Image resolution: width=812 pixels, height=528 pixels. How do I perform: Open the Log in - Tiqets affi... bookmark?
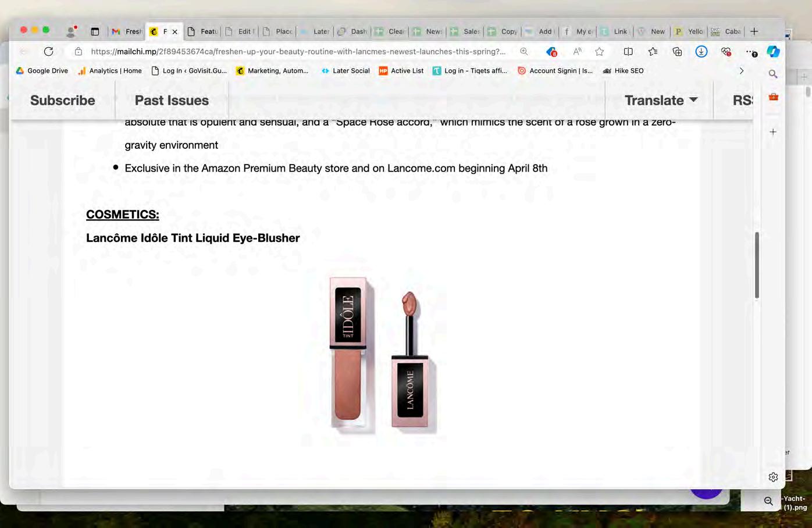(470, 71)
